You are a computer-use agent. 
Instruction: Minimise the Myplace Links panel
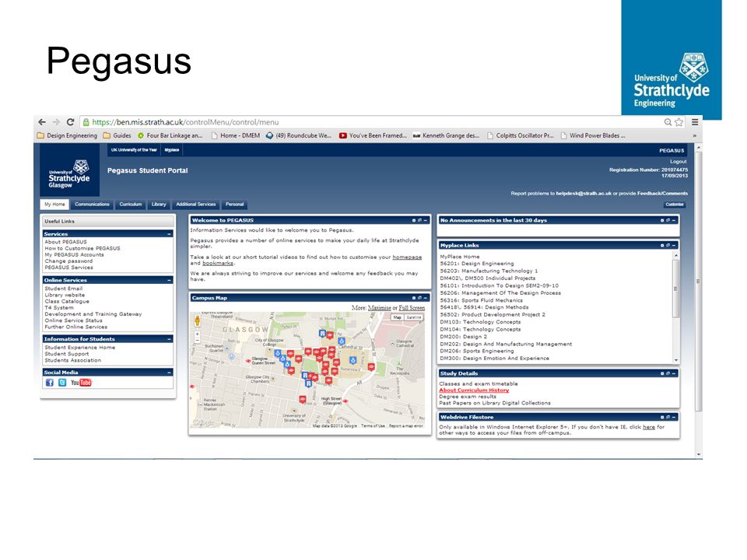(x=674, y=245)
